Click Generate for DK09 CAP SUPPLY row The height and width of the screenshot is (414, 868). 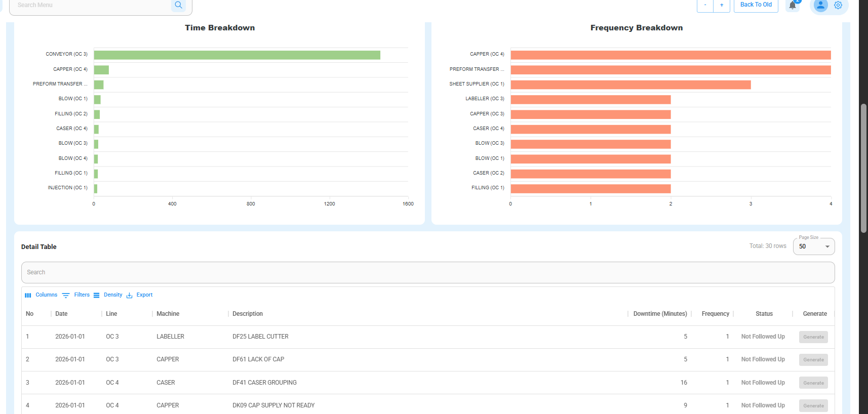click(x=813, y=406)
